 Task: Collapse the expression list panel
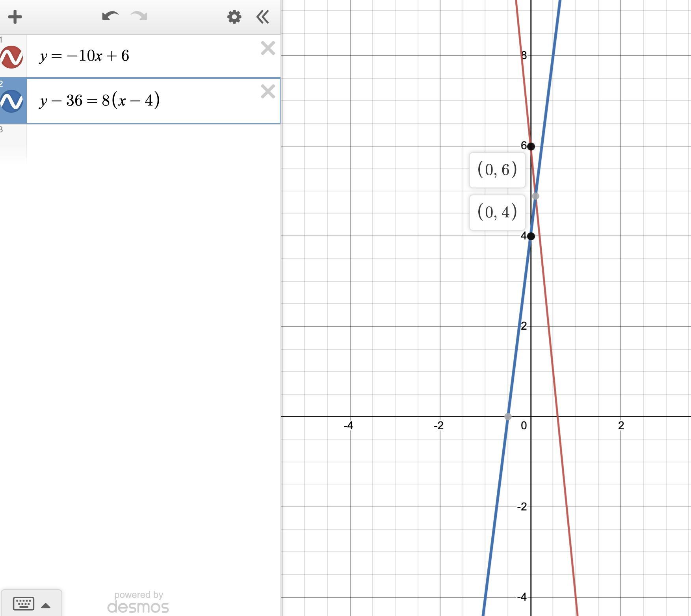(263, 17)
